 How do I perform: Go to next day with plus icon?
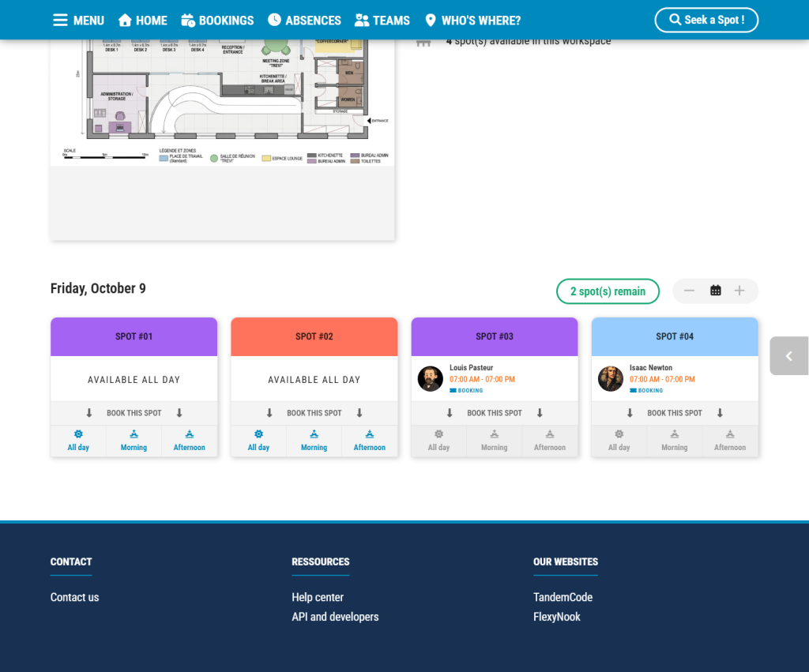point(739,291)
